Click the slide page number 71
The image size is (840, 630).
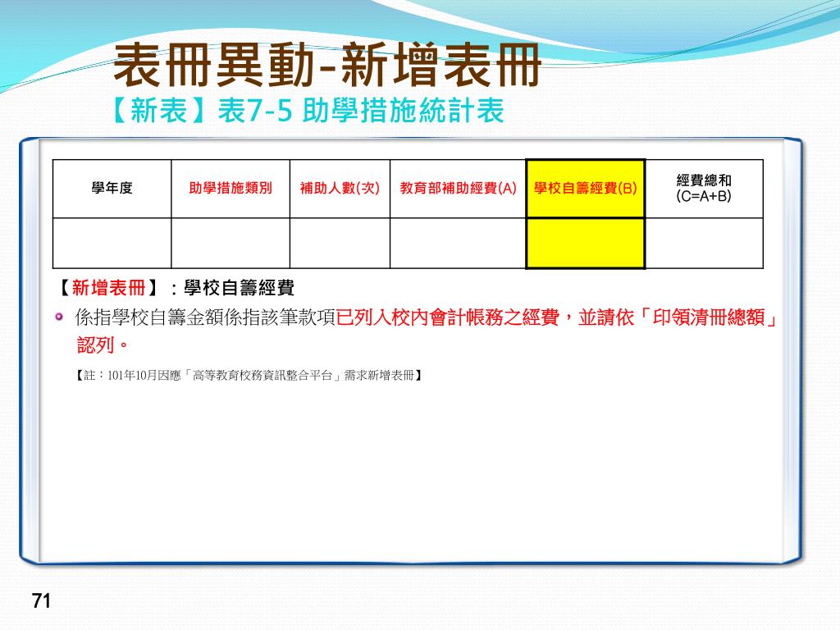coord(41,601)
